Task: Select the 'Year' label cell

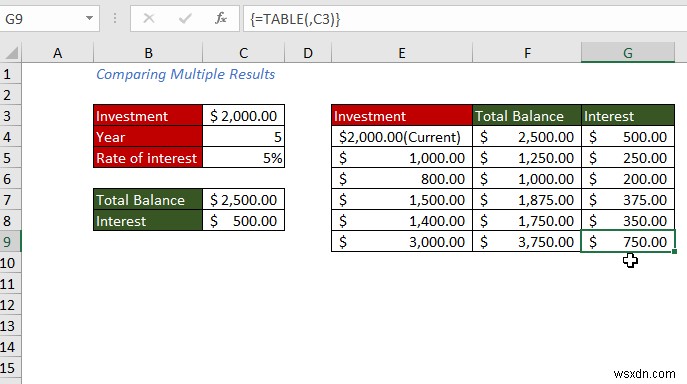Action: [x=148, y=137]
